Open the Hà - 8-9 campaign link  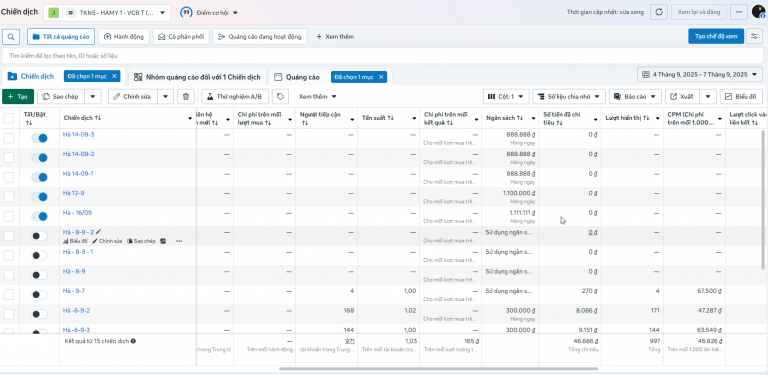(74, 271)
